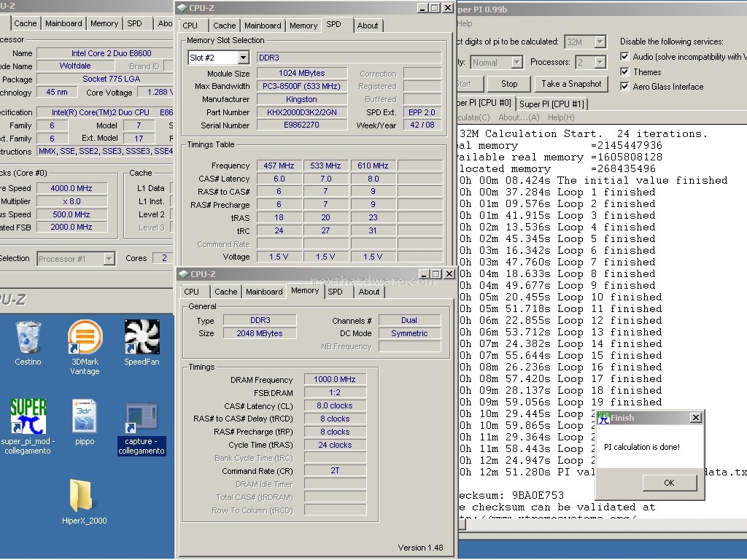Open the Normal priority dropdown in Super PI
Image resolution: width=747 pixels, height=560 pixels.
tap(517, 63)
